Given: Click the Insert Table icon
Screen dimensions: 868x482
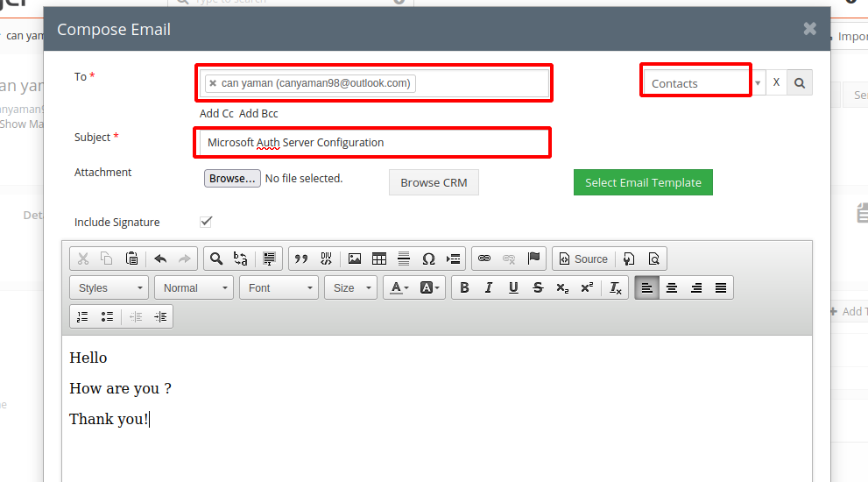Looking at the screenshot, I should pyautogui.click(x=379, y=259).
